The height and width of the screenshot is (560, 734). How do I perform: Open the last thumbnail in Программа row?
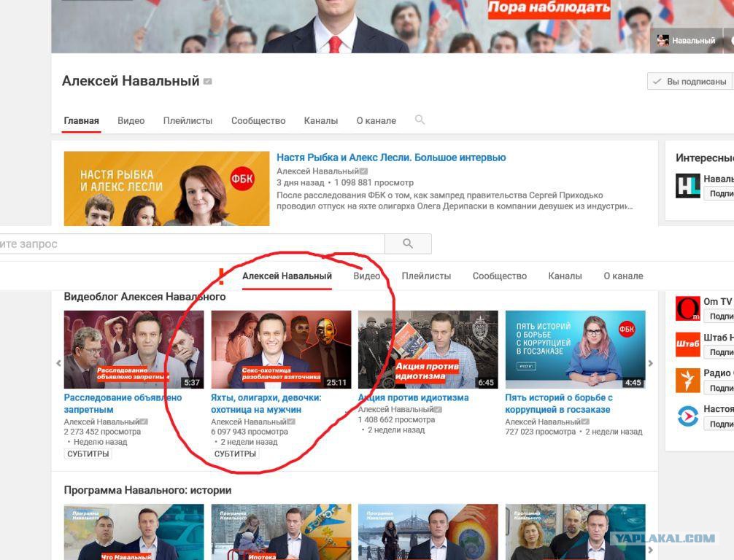[x=576, y=532]
